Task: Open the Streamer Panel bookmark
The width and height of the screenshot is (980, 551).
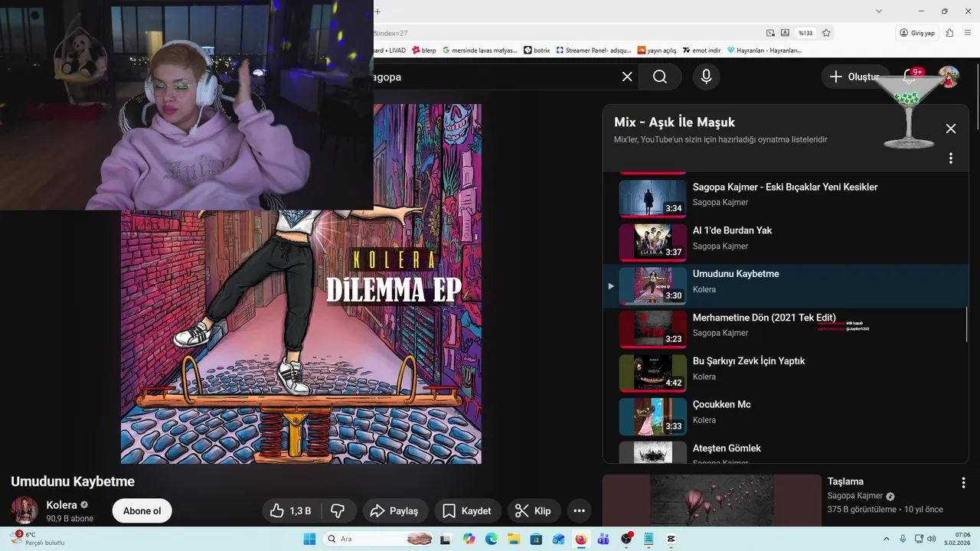Action: coord(594,51)
